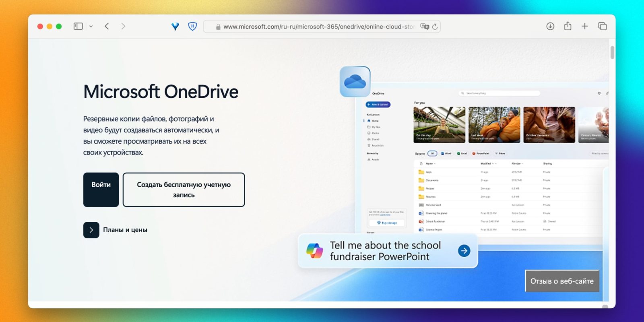The image size is (644, 322).
Task: Toggle the Safari sidebar icon
Action: [x=78, y=26]
